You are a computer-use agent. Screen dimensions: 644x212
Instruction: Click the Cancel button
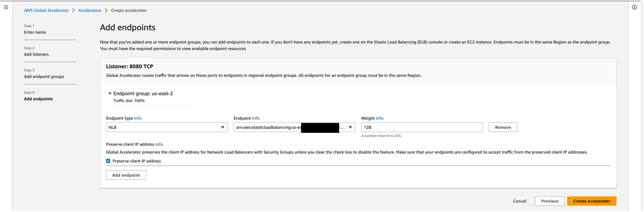click(519, 201)
